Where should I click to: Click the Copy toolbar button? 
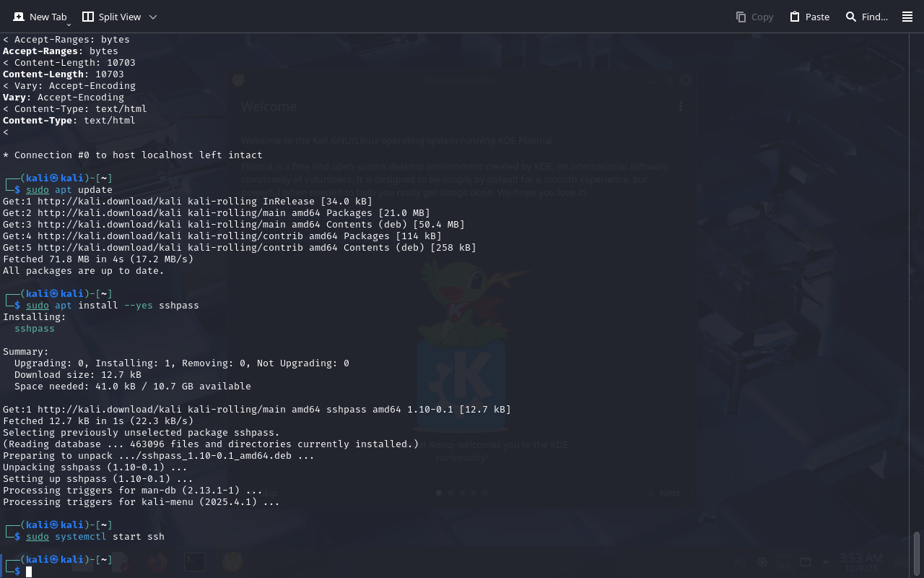[754, 17]
